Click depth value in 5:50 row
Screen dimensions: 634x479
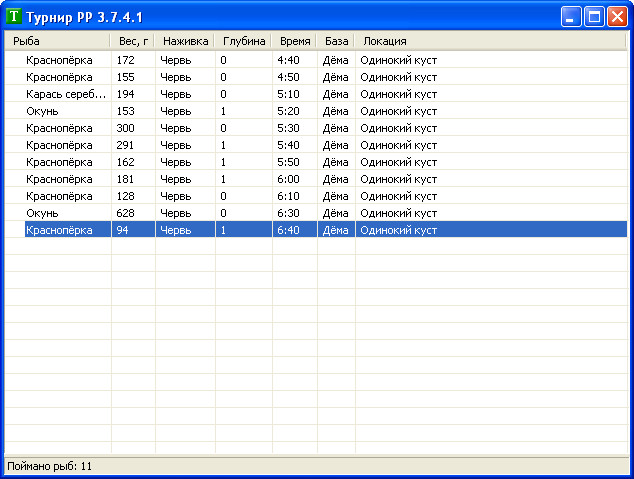(x=223, y=162)
